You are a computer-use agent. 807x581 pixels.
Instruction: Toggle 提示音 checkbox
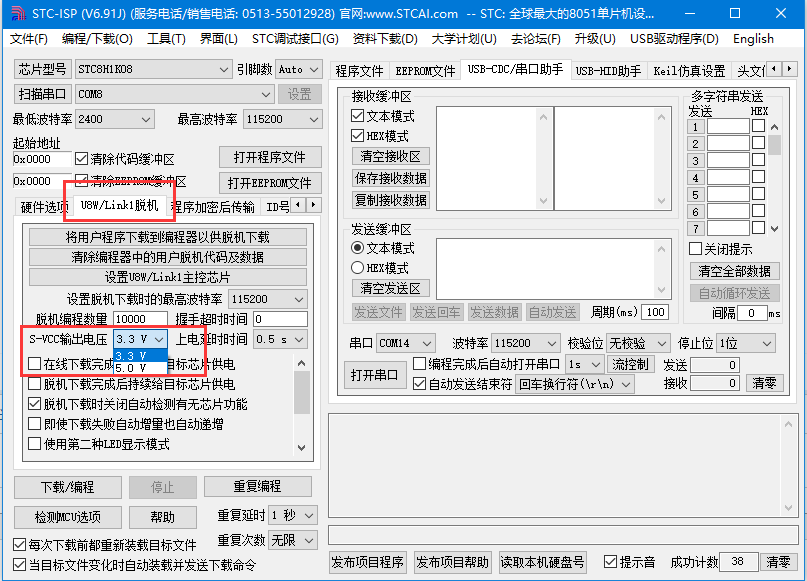[x=610, y=561]
